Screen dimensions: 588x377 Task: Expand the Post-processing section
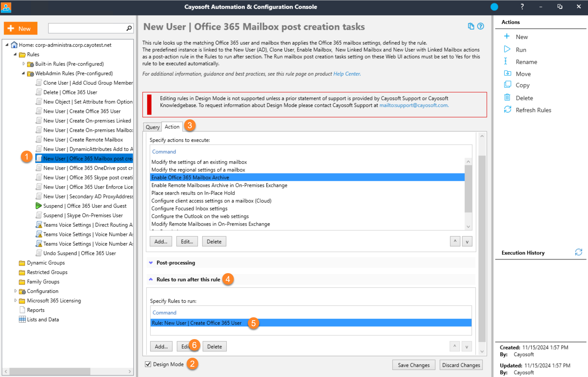151,263
